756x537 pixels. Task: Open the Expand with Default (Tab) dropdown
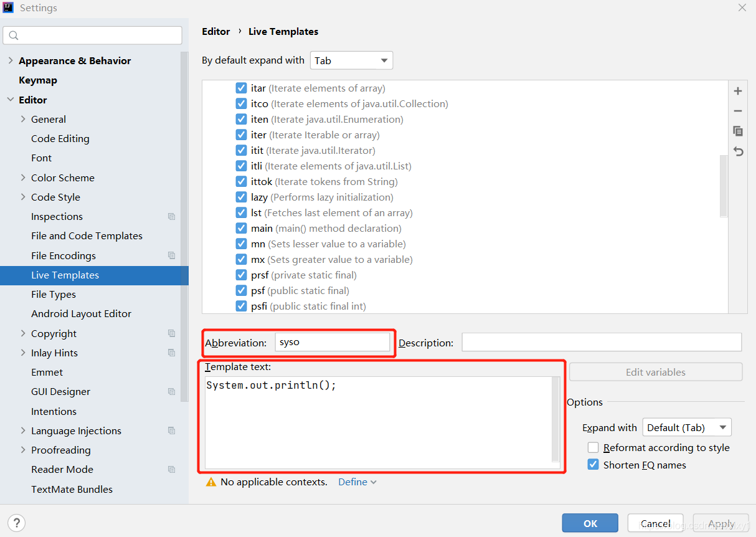[x=686, y=427]
